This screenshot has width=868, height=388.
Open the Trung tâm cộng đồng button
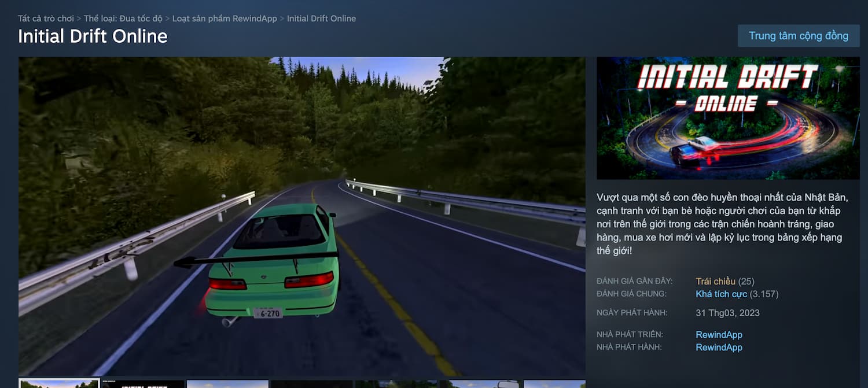click(x=799, y=36)
